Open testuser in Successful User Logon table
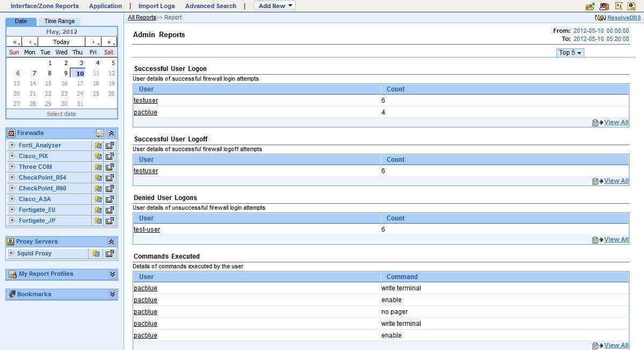 146,101
